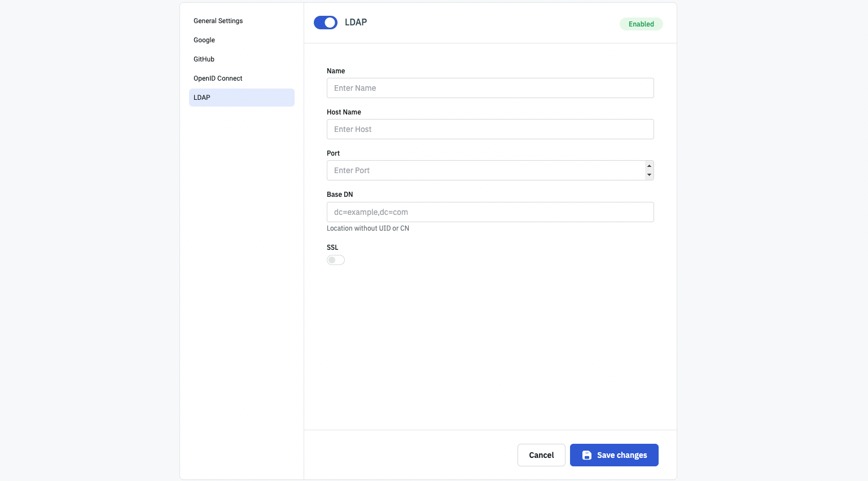The image size is (868, 481).
Task: Decrease the port with the down arrow
Action: click(x=649, y=175)
